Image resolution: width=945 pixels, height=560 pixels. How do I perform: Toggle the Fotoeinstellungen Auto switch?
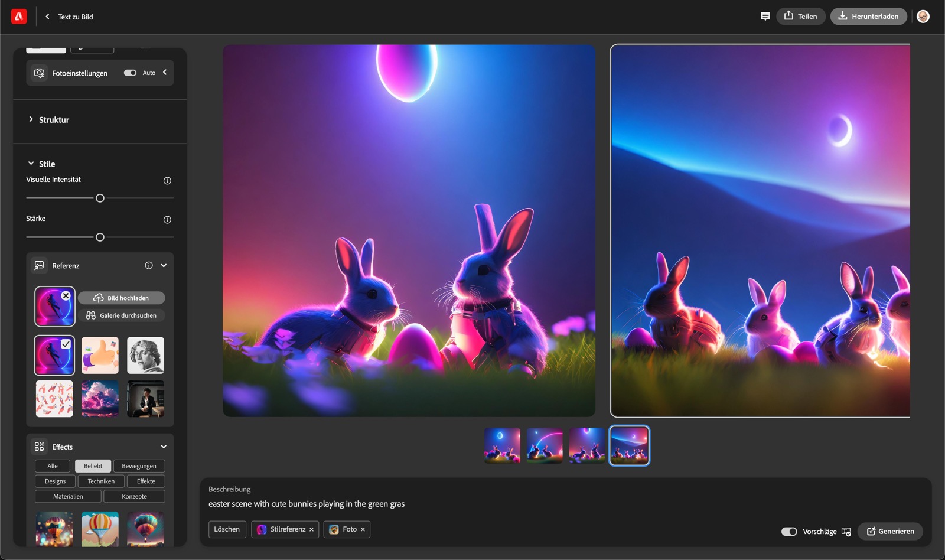pos(130,73)
